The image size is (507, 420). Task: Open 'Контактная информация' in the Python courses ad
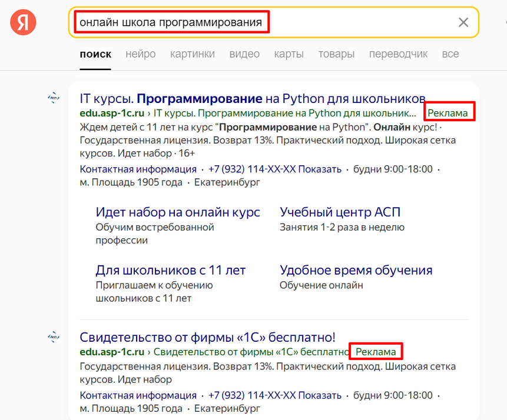click(x=138, y=169)
